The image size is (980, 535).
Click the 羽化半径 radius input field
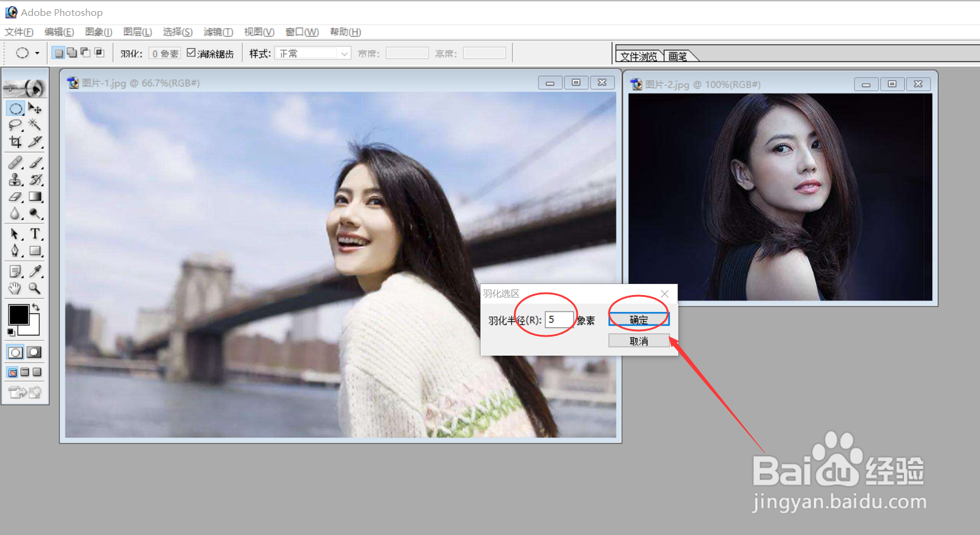click(x=559, y=320)
